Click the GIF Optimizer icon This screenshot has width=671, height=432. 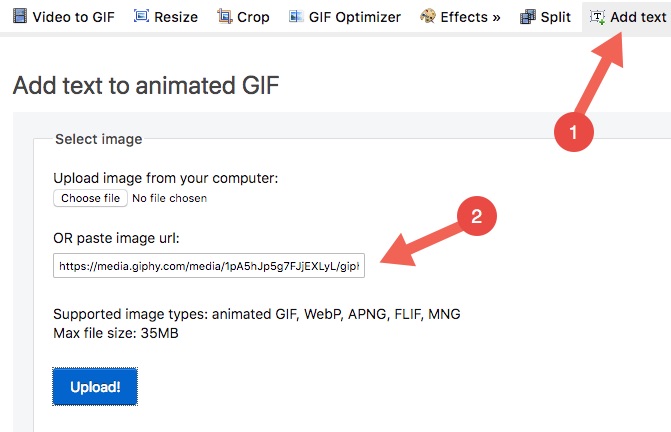coord(296,16)
